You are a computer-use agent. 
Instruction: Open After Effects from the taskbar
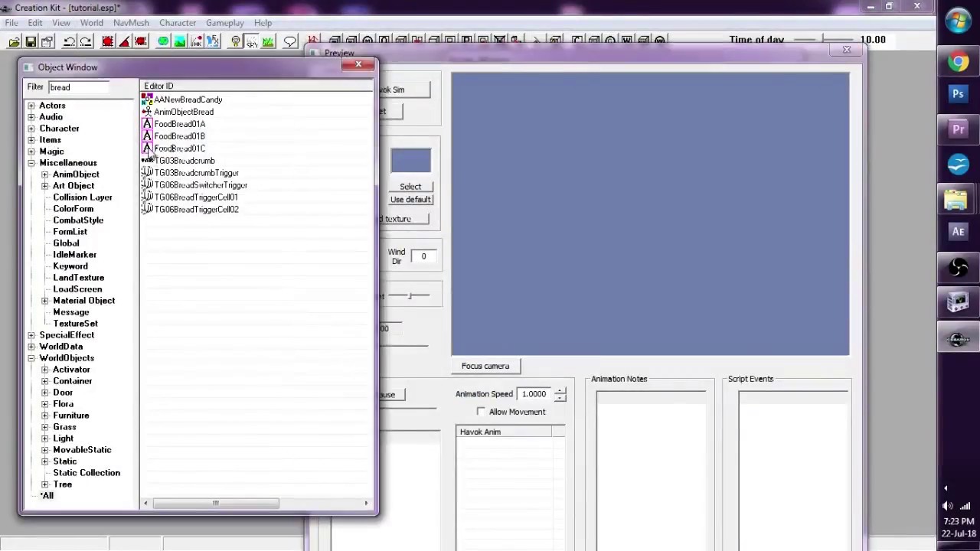(x=958, y=231)
